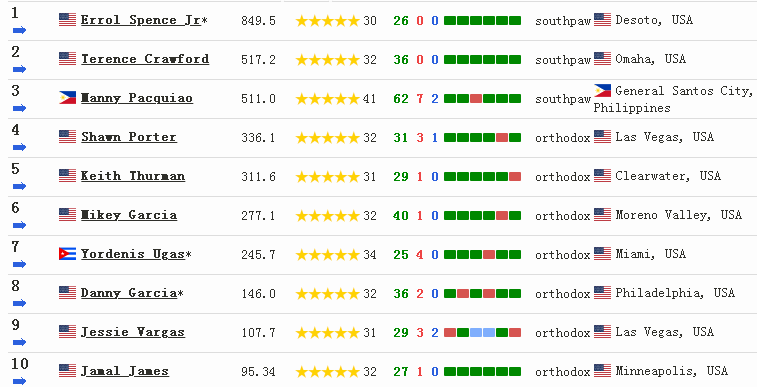757x387 pixels.
Task: Click the red loss square in Keith Thurman's form bar
Action: [x=515, y=177]
